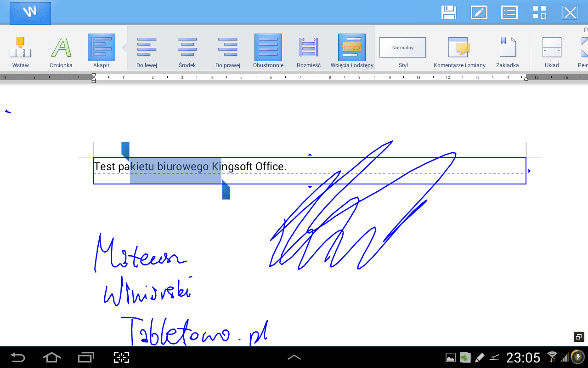Click the text box top resize arrow
Viewport: 588px width, 368px height.
click(310, 155)
